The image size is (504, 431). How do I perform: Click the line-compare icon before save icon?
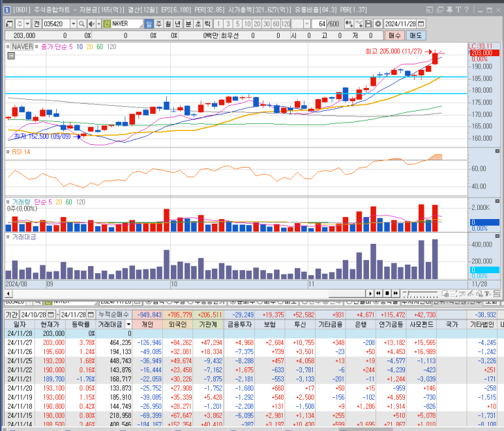(x=359, y=23)
